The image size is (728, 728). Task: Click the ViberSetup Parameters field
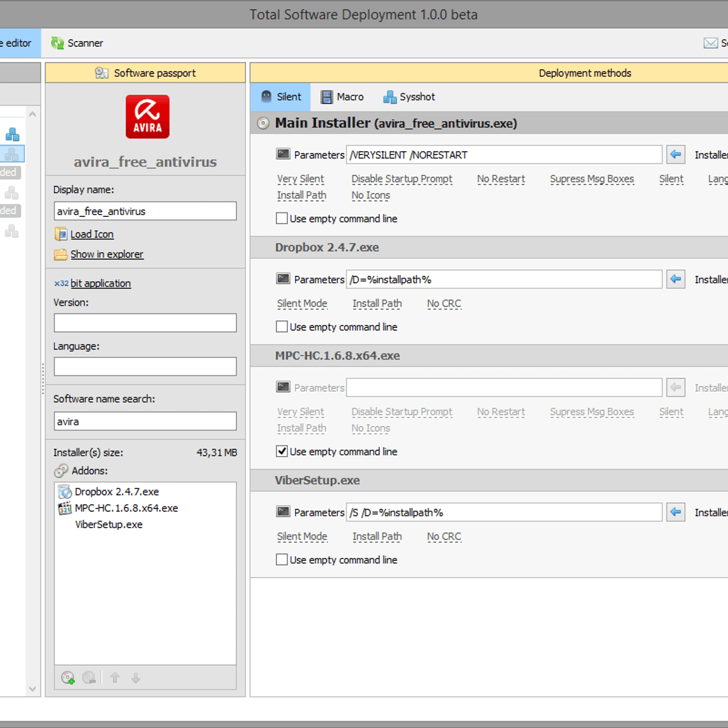point(504,512)
